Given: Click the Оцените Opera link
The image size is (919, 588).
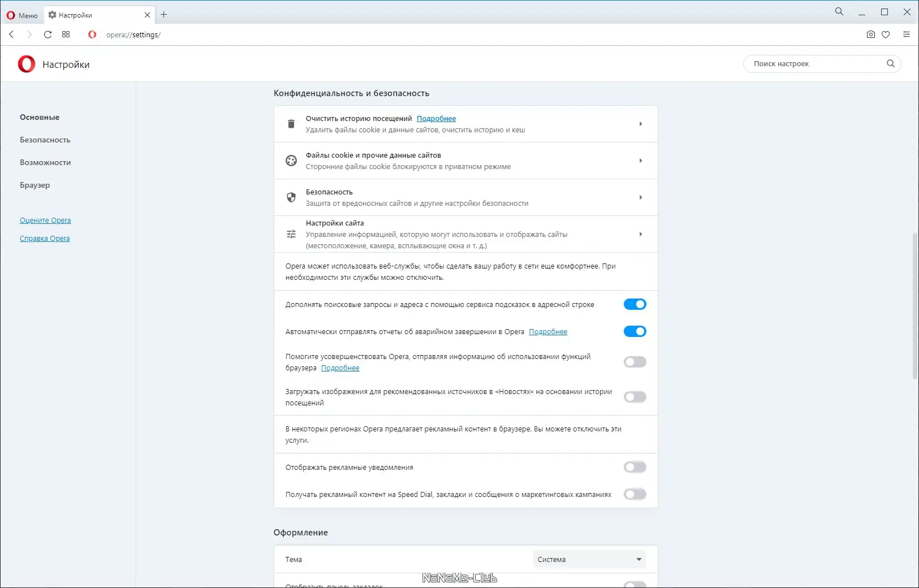Looking at the screenshot, I should 45,220.
